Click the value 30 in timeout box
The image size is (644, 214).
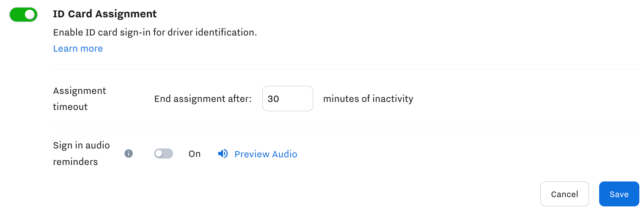(273, 99)
